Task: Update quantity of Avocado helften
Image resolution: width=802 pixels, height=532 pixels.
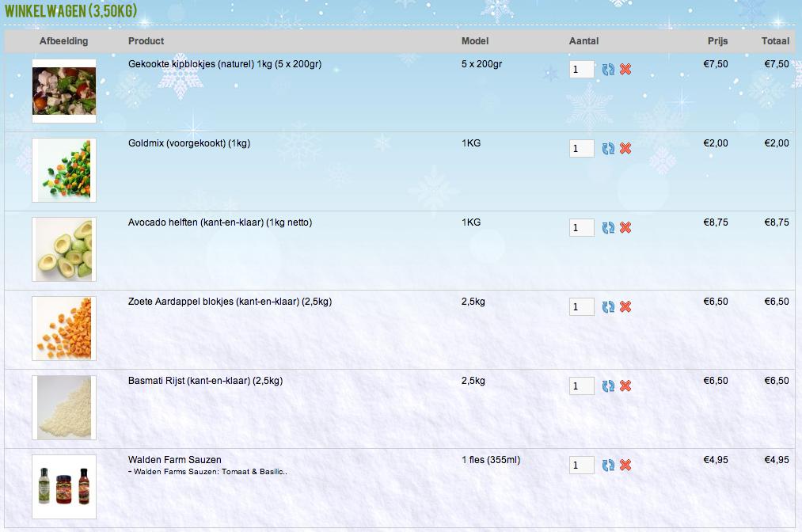Action: click(608, 228)
